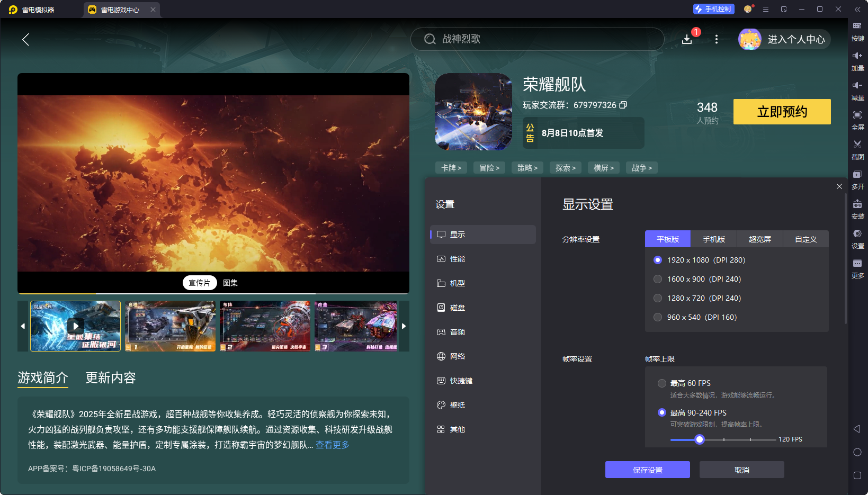Open the 机型 settings category
The width and height of the screenshot is (868, 495).
coord(483,283)
